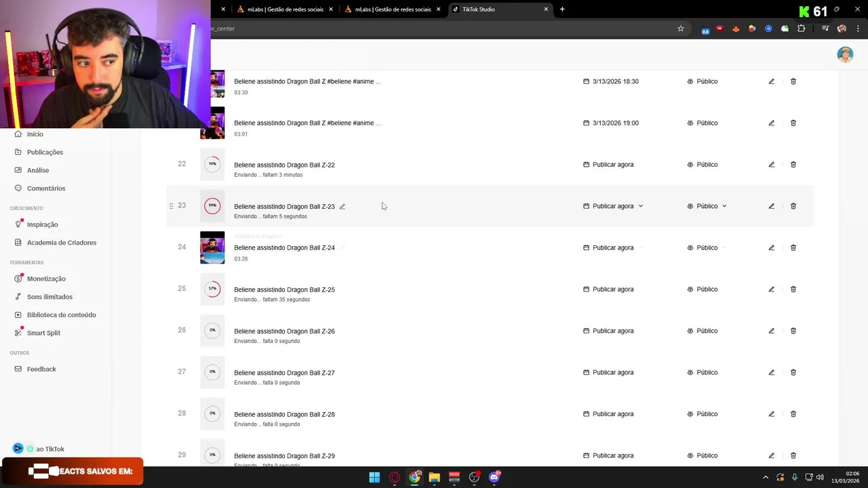Screen dimensions: 868x488
Task: Open the 3/13/2026 19:00 schedule date
Action: tap(611, 123)
